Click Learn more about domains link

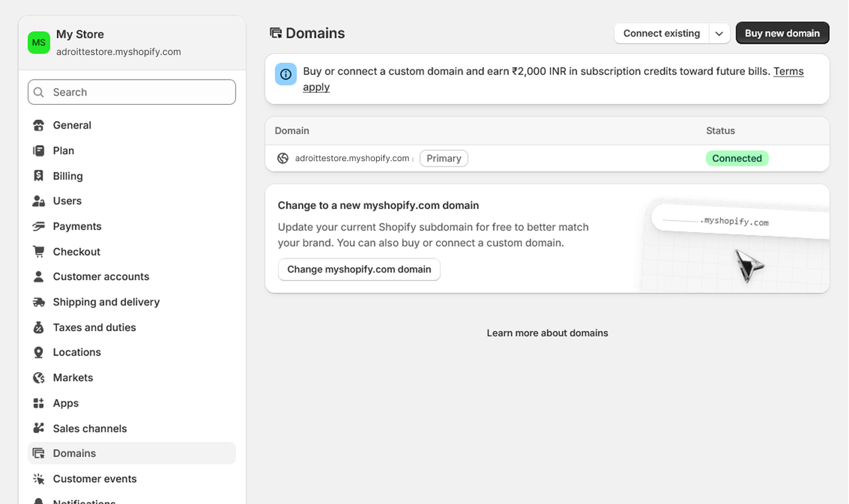[547, 333]
